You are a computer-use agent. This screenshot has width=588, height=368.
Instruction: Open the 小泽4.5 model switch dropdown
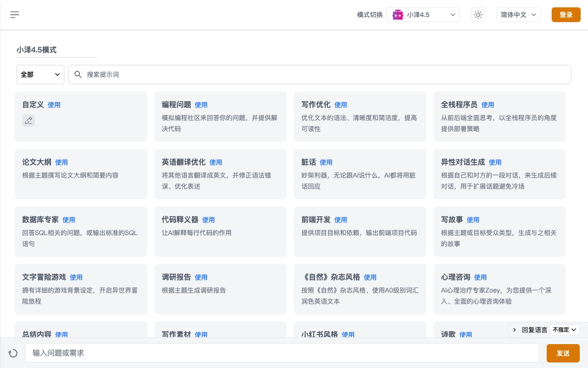(423, 15)
